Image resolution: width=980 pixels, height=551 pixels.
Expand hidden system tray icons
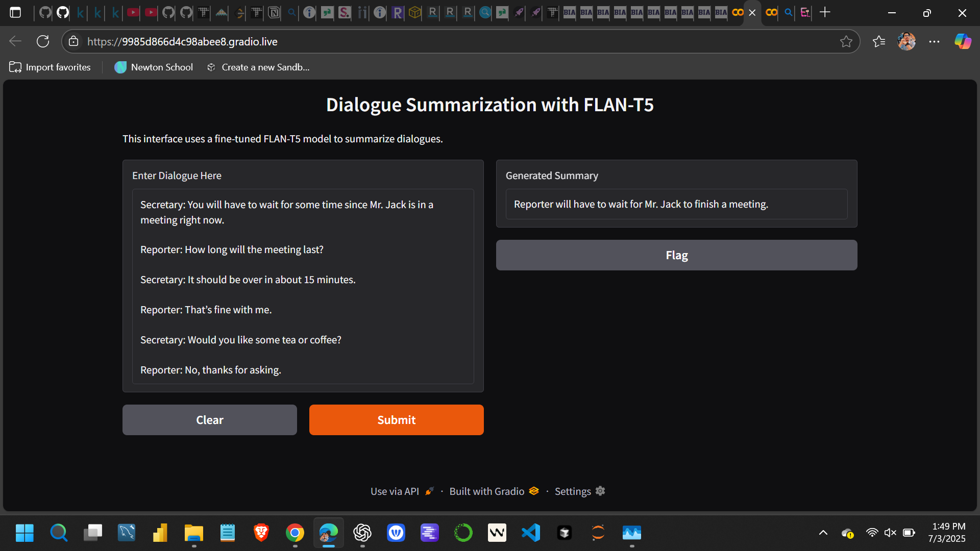point(823,532)
